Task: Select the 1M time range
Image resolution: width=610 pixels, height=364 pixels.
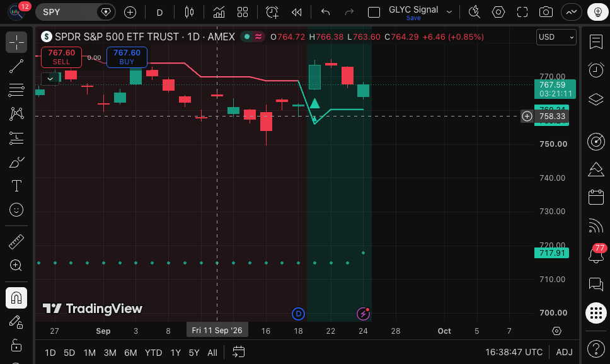Action: coord(89,353)
